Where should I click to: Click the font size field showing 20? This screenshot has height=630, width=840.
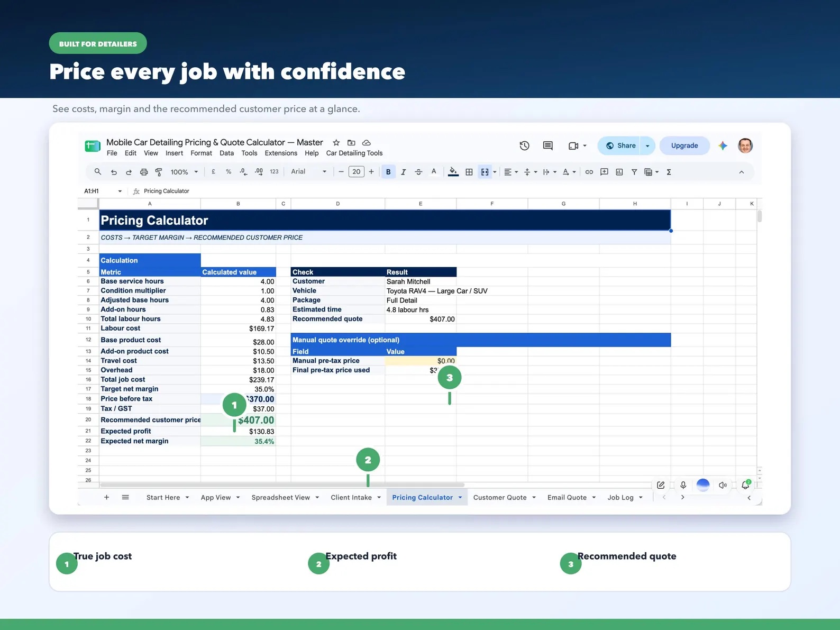(357, 172)
